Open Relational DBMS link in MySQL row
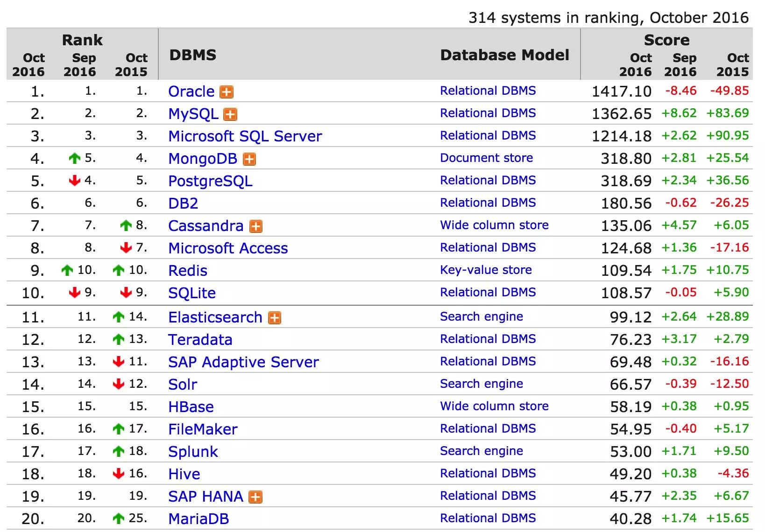Viewport: 765px width, 532px height. [488, 113]
